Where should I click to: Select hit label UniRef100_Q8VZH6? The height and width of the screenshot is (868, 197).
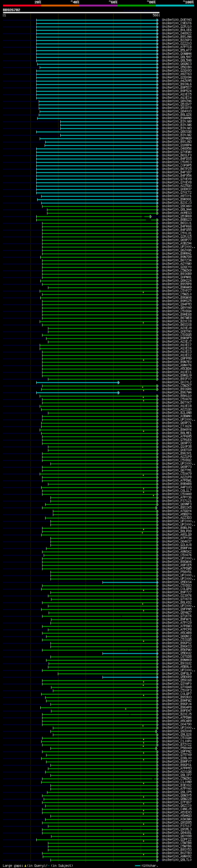click(x=177, y=101)
